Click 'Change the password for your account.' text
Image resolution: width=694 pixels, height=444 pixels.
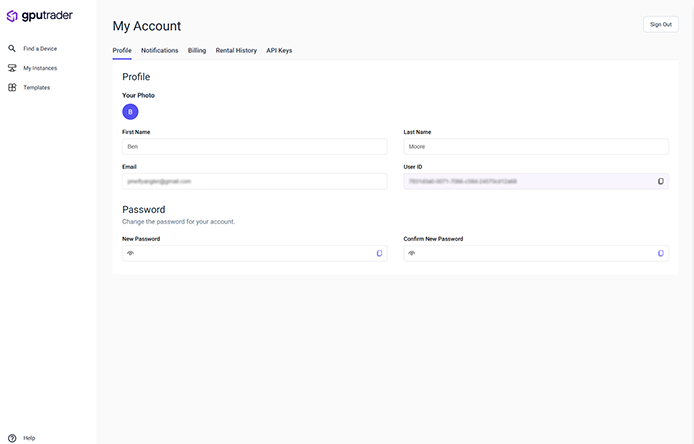pyautogui.click(x=178, y=221)
